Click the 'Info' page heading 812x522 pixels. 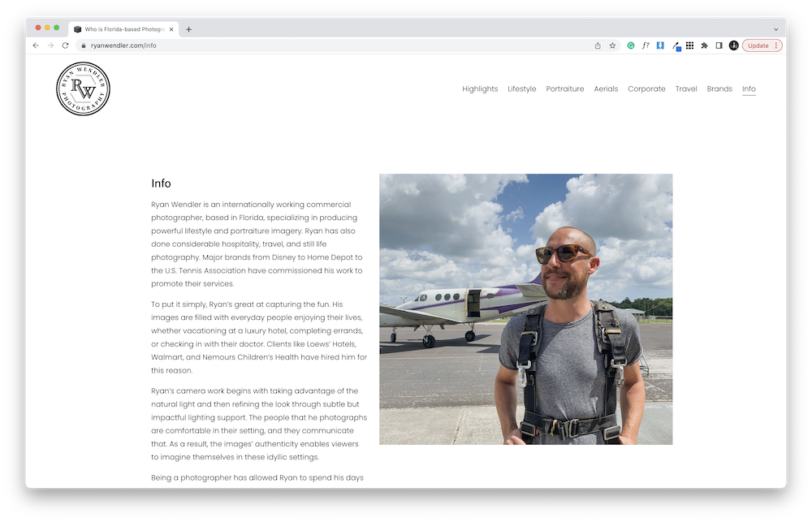pos(161,183)
